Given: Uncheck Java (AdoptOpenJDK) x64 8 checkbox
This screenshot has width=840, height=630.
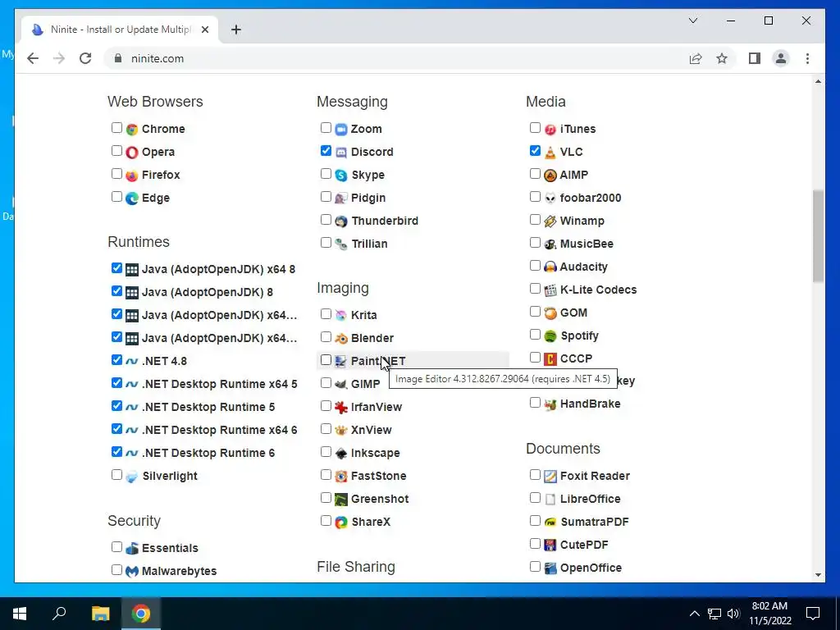Looking at the screenshot, I should pyautogui.click(x=116, y=268).
